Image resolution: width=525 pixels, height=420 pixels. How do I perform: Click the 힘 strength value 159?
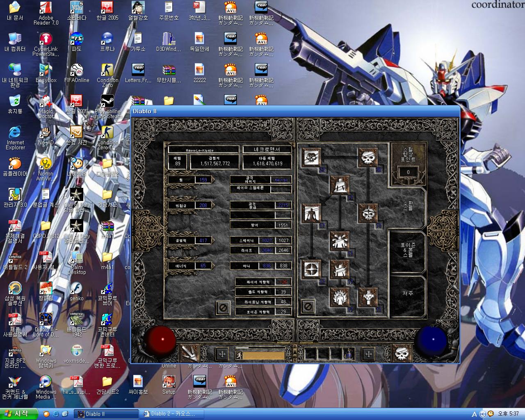click(203, 180)
